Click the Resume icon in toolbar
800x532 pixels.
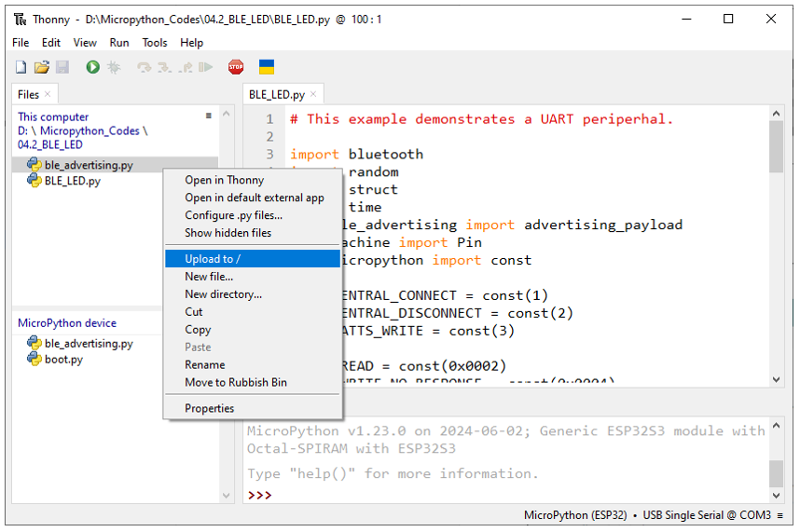click(206, 67)
